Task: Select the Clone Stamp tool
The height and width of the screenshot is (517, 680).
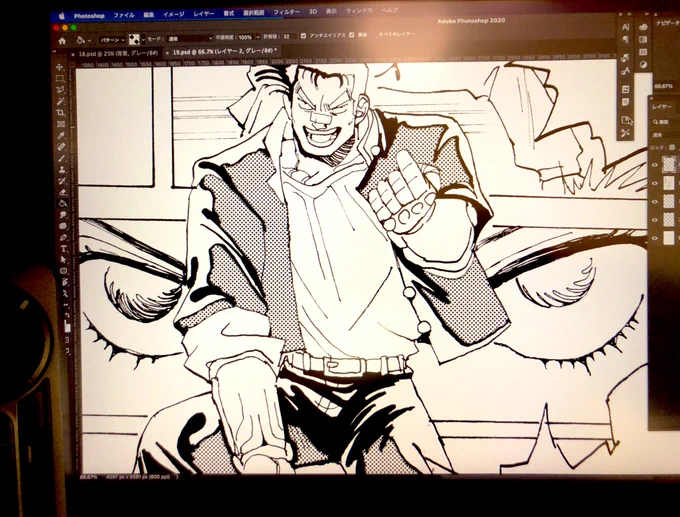Action: tap(62, 170)
